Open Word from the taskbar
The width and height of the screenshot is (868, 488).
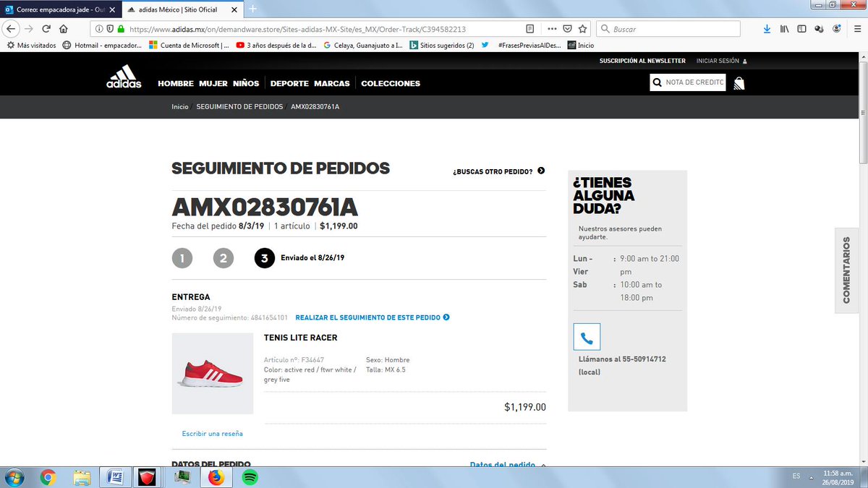pos(115,477)
